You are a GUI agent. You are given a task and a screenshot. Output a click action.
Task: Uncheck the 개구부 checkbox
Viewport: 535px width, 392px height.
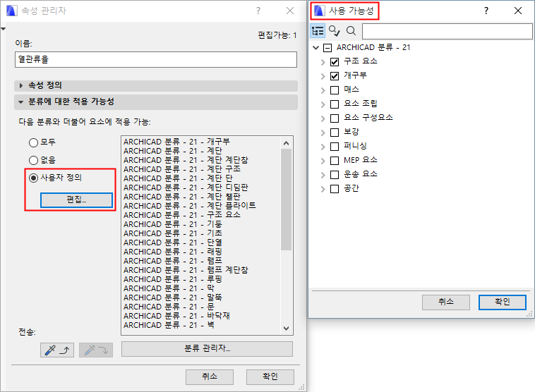[335, 76]
